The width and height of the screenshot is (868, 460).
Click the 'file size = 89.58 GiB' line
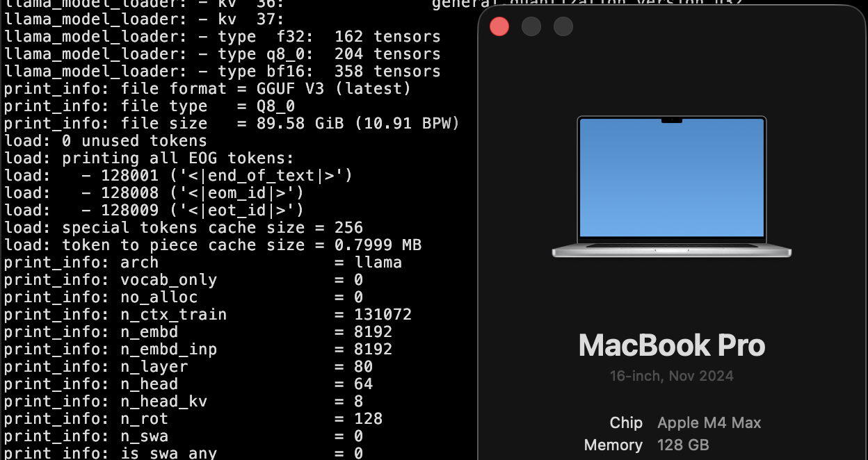[232, 124]
